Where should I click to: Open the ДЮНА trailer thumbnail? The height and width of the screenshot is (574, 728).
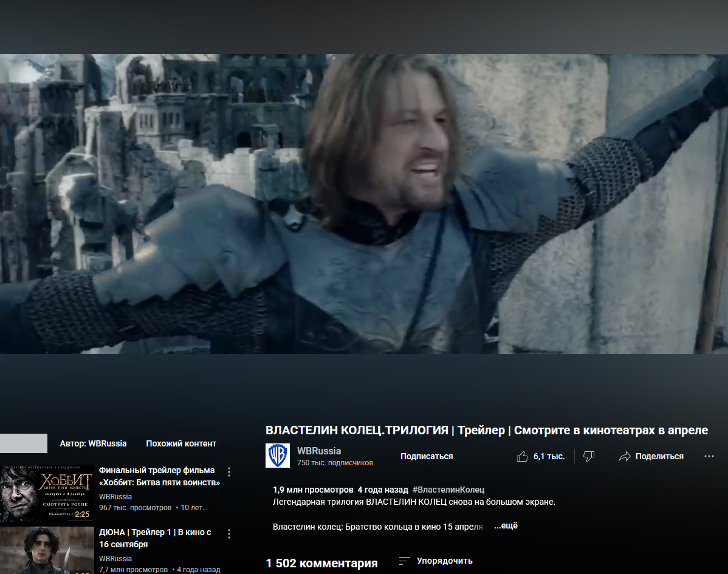47,550
